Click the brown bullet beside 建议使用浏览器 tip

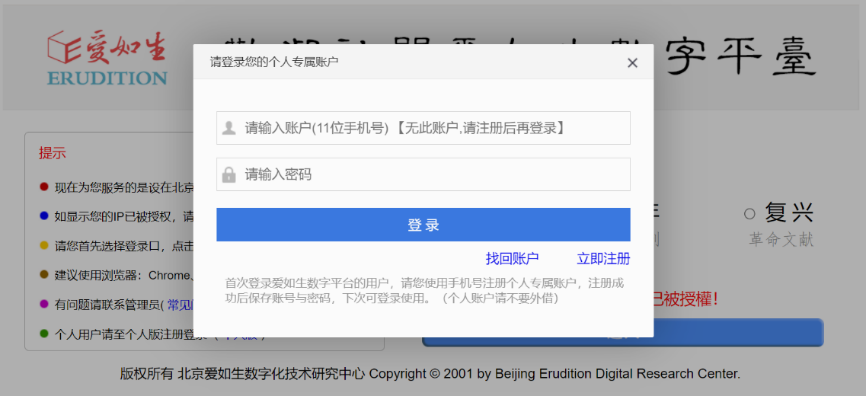point(44,274)
